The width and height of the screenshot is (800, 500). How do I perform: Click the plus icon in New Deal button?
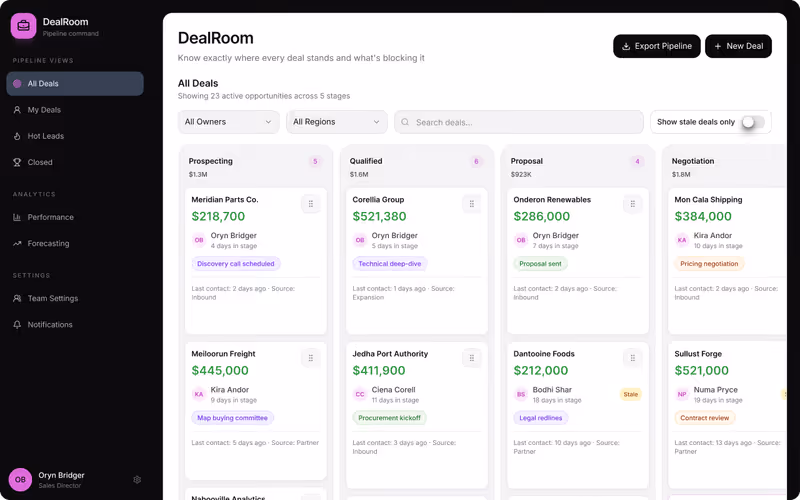(x=718, y=46)
